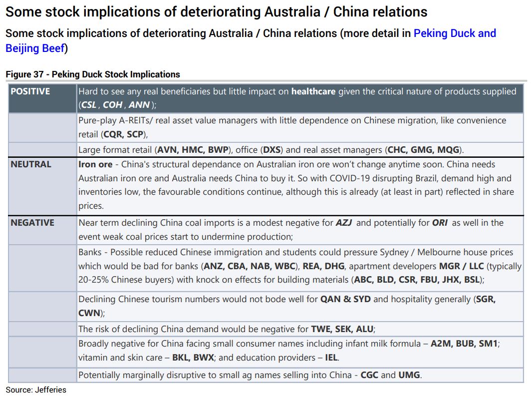Click tickers 'CQR, SCP' in convenience retail
The height and width of the screenshot is (403, 532).
coord(123,134)
